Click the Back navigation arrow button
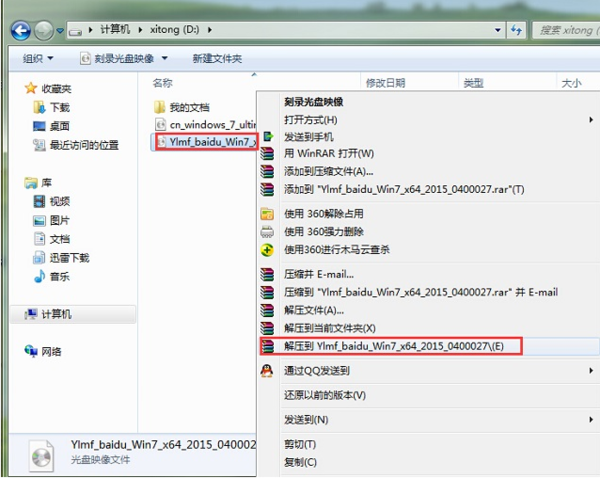600x478 pixels. tap(21, 30)
